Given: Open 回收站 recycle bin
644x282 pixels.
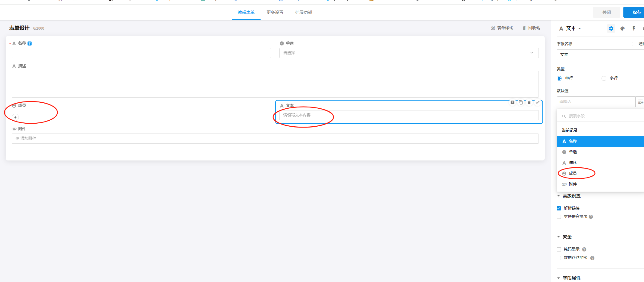Looking at the screenshot, I should coord(531,28).
